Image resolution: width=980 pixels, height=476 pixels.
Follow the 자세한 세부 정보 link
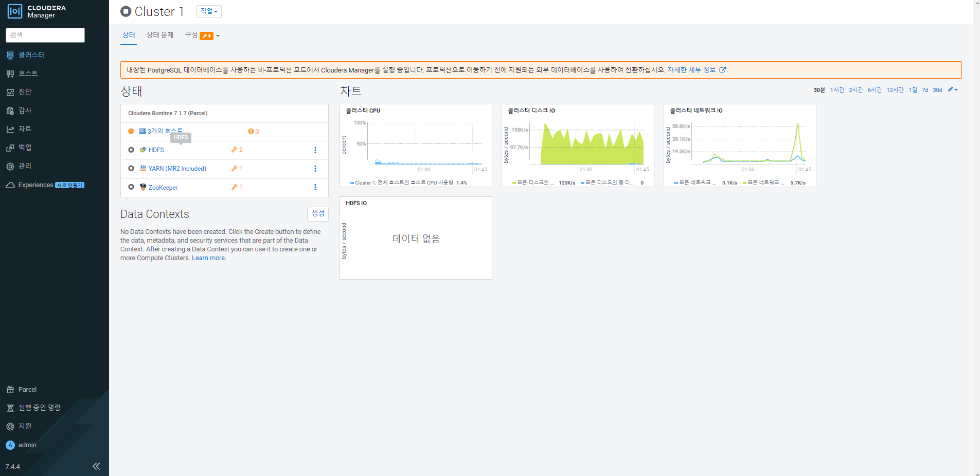[691, 70]
